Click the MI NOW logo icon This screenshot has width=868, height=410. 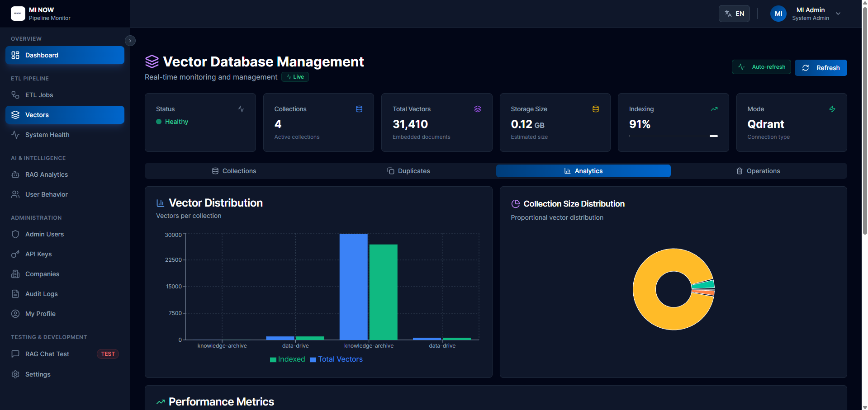18,14
